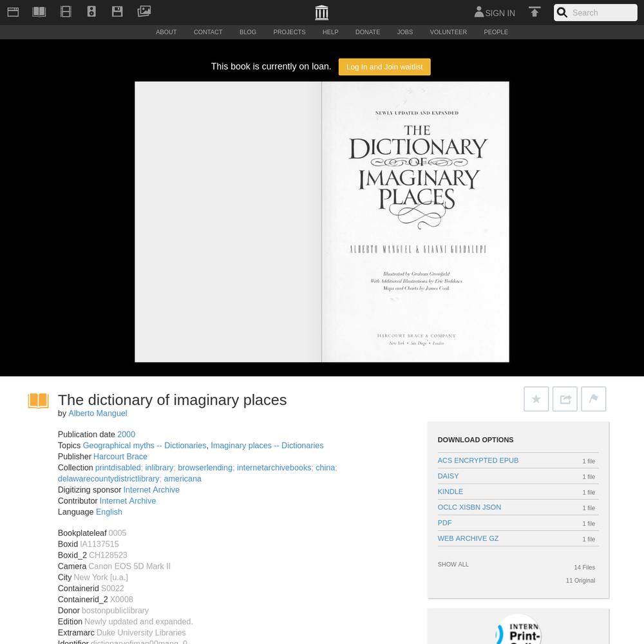Favorite this book with the star icon
The image size is (644, 644).
point(536,399)
